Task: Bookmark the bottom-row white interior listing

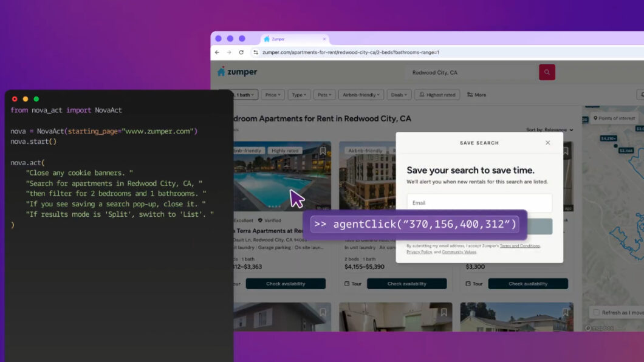Action: 444,312
